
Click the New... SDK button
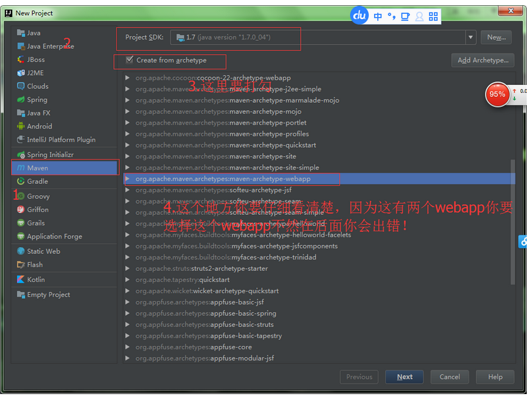pos(496,38)
